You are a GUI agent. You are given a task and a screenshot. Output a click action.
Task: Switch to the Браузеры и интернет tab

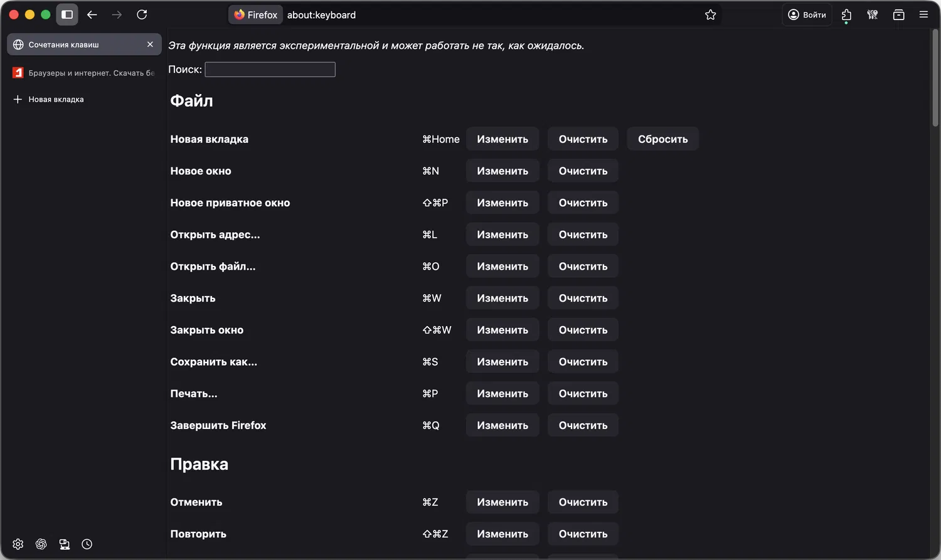click(84, 73)
